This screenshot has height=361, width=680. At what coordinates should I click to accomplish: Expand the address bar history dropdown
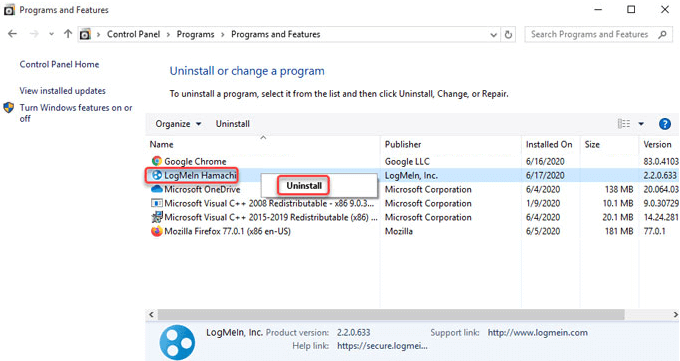pos(494,35)
